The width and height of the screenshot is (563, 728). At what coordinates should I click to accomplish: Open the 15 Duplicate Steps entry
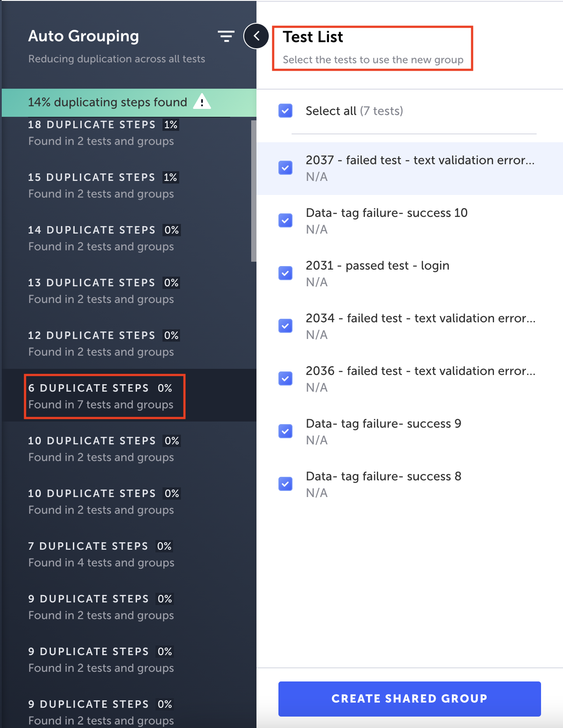[101, 186]
